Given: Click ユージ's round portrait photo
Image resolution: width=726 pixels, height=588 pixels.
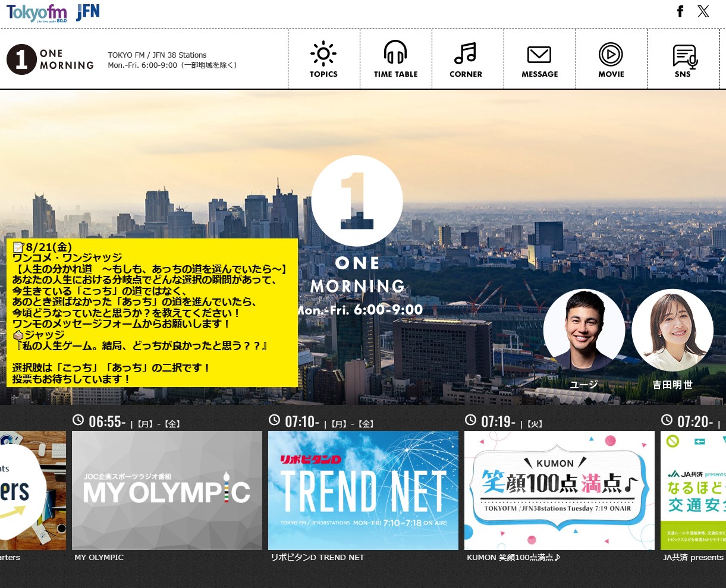Looking at the screenshot, I should [x=584, y=330].
